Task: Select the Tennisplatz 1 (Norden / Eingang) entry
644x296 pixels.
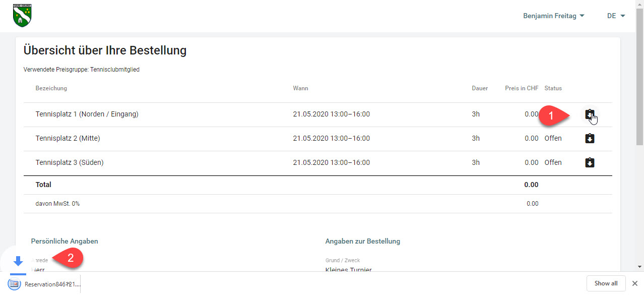Action: 87,114
